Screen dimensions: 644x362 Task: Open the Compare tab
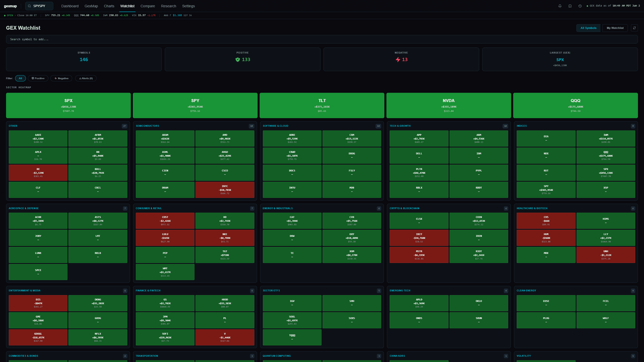click(x=148, y=6)
